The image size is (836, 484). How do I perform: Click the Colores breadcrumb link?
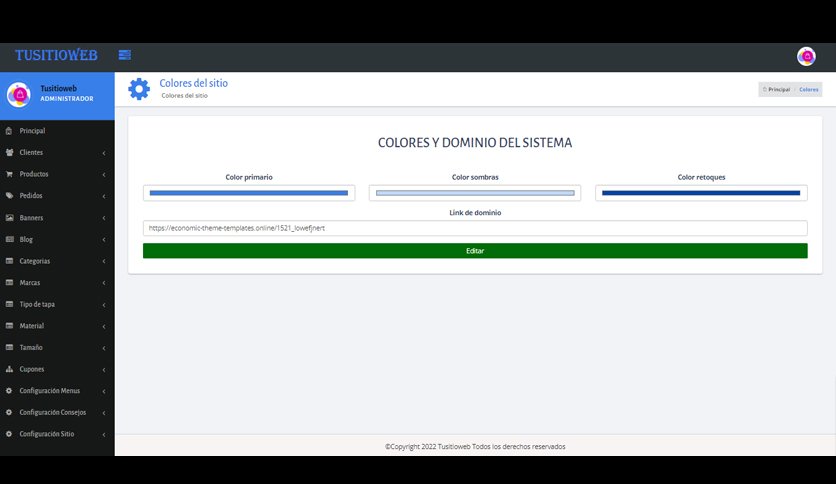tap(809, 90)
